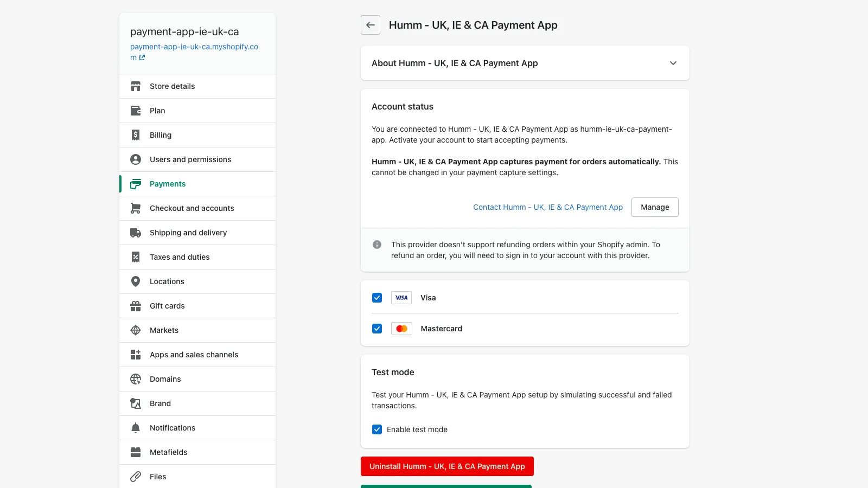
Task: Click the Payments card icon
Action: pyautogui.click(x=136, y=184)
